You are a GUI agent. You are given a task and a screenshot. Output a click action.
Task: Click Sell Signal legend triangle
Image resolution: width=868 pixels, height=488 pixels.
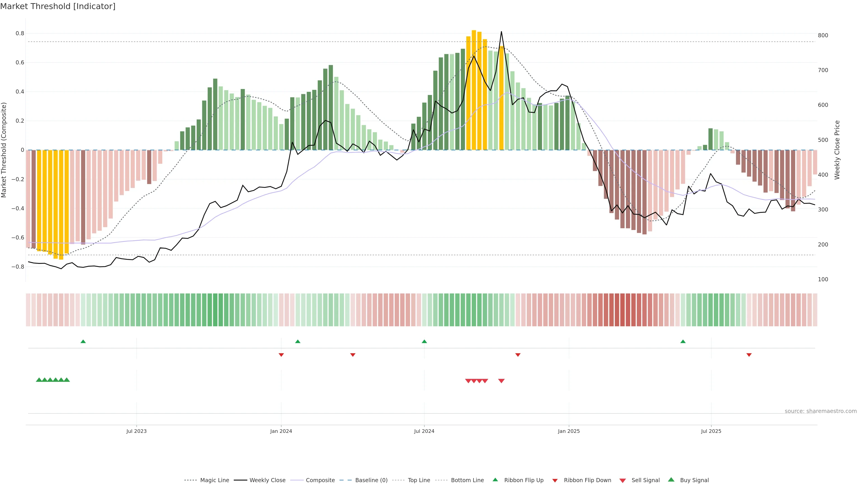point(623,481)
